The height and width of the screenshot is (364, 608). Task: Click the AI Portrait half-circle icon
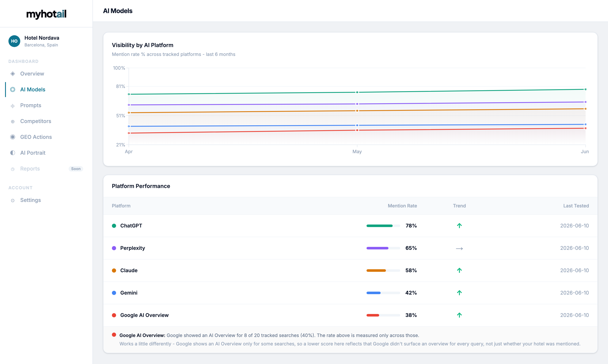click(x=13, y=153)
